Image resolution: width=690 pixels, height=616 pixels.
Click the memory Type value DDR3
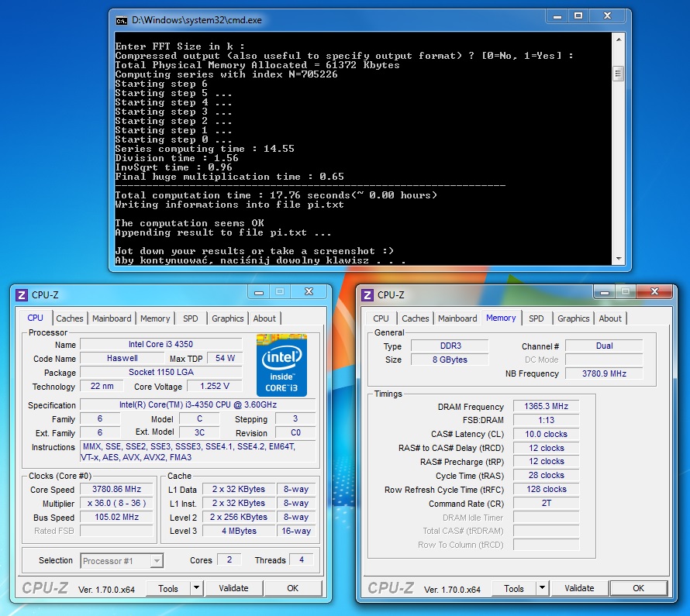coord(450,346)
